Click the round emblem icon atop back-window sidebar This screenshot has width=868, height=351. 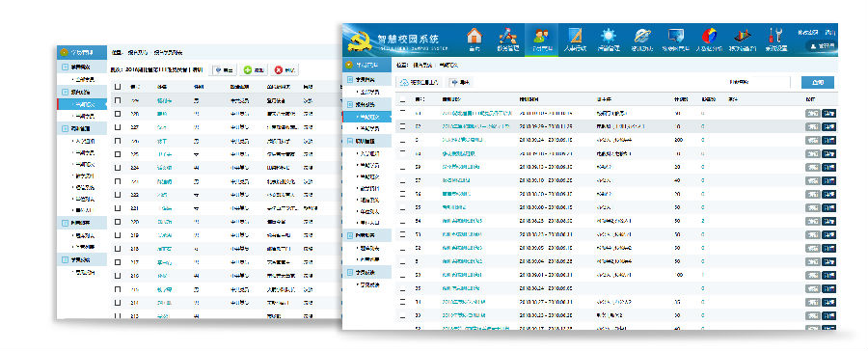point(64,53)
